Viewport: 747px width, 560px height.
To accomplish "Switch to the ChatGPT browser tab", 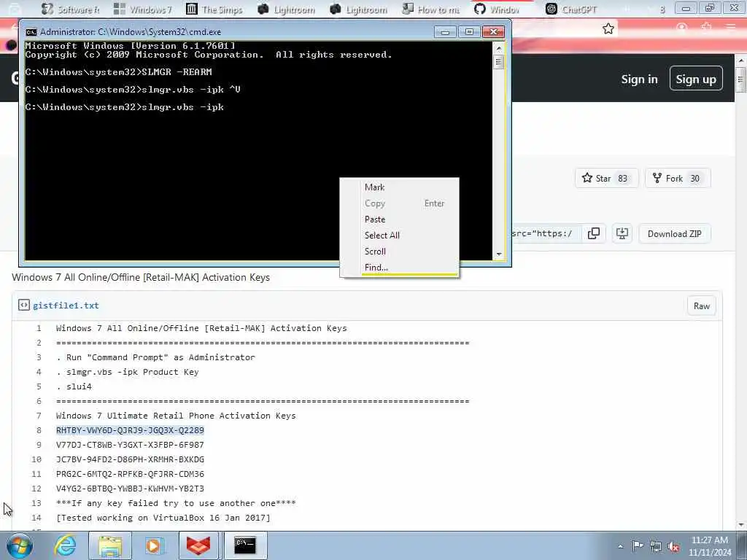I will 571,9.
